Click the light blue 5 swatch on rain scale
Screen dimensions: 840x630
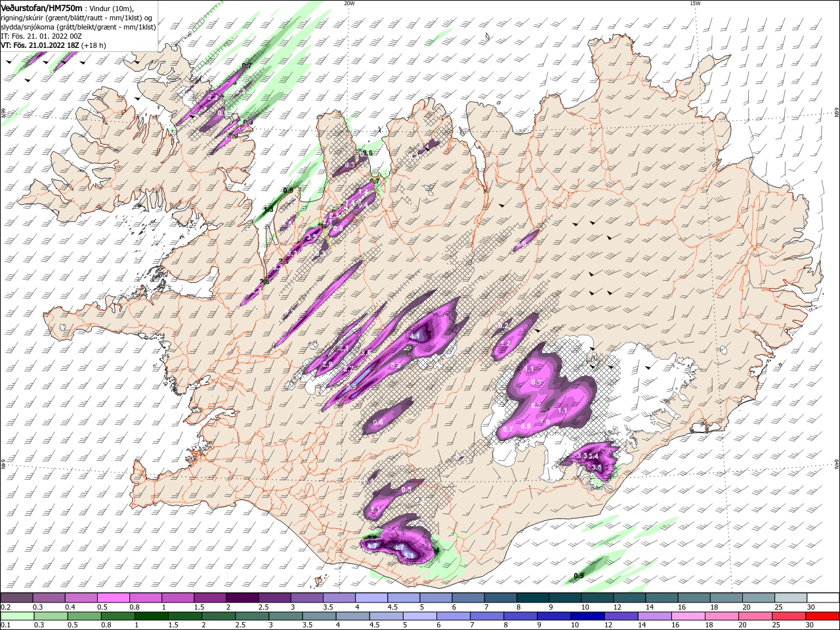click(420, 616)
